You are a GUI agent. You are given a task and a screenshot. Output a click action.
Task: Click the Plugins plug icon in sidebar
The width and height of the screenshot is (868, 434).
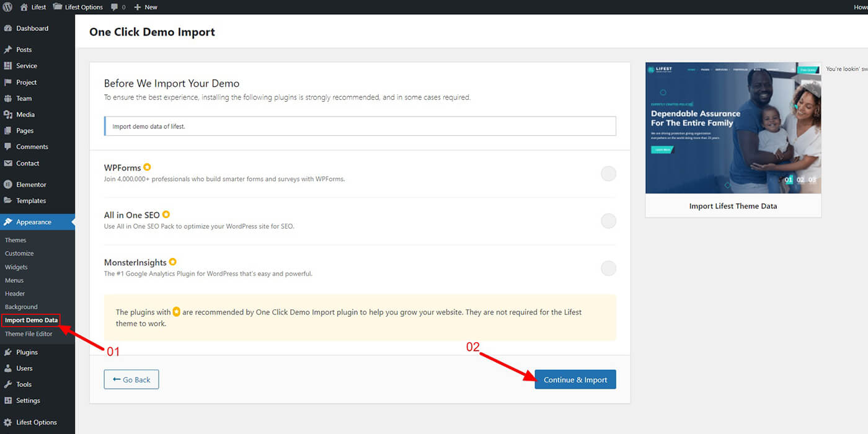(x=8, y=352)
